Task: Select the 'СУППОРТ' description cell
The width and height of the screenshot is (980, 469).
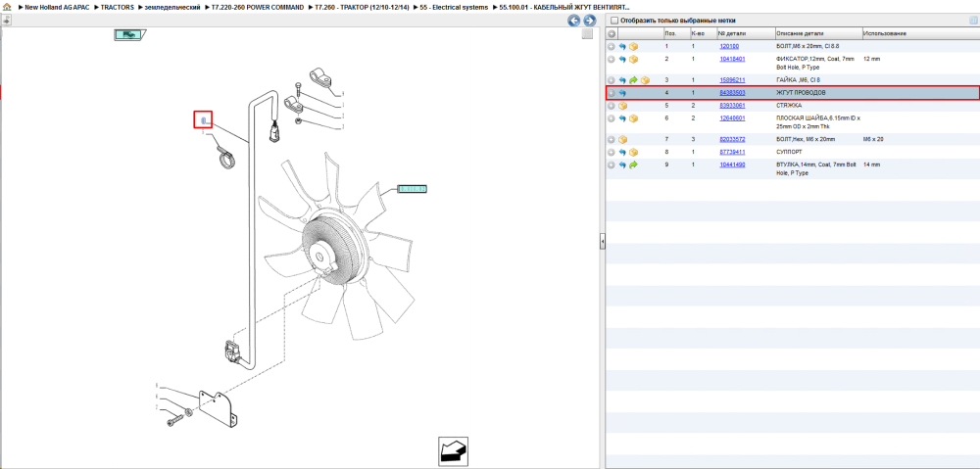Action: pos(788,153)
